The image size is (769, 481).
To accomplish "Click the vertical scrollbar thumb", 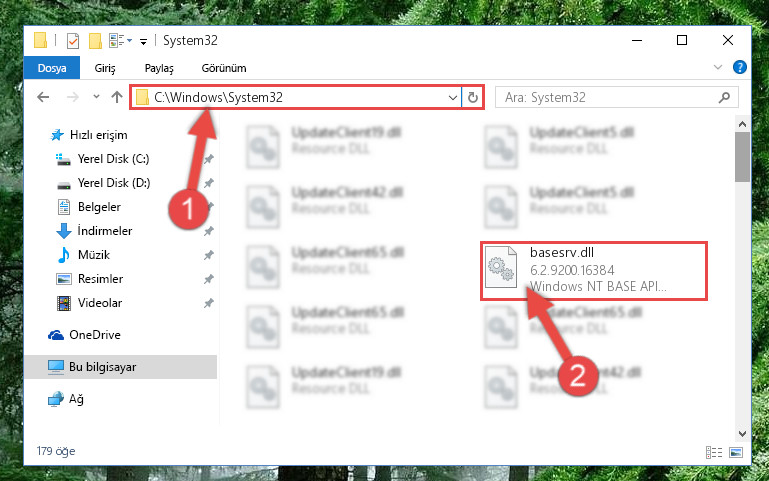I will point(742,157).
